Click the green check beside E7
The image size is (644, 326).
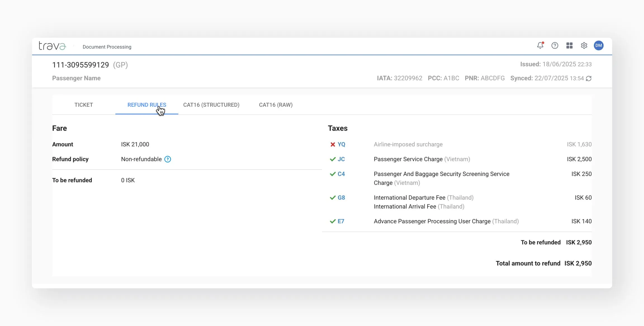point(333,221)
